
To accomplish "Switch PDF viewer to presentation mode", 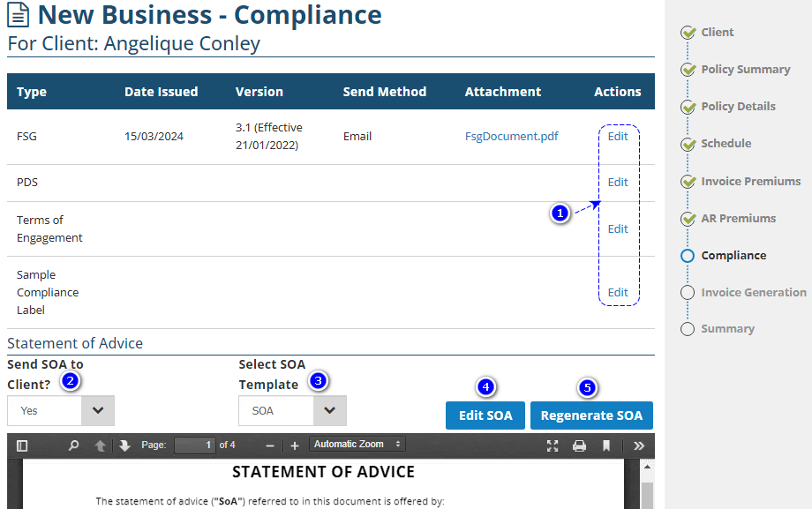I will pos(553,445).
